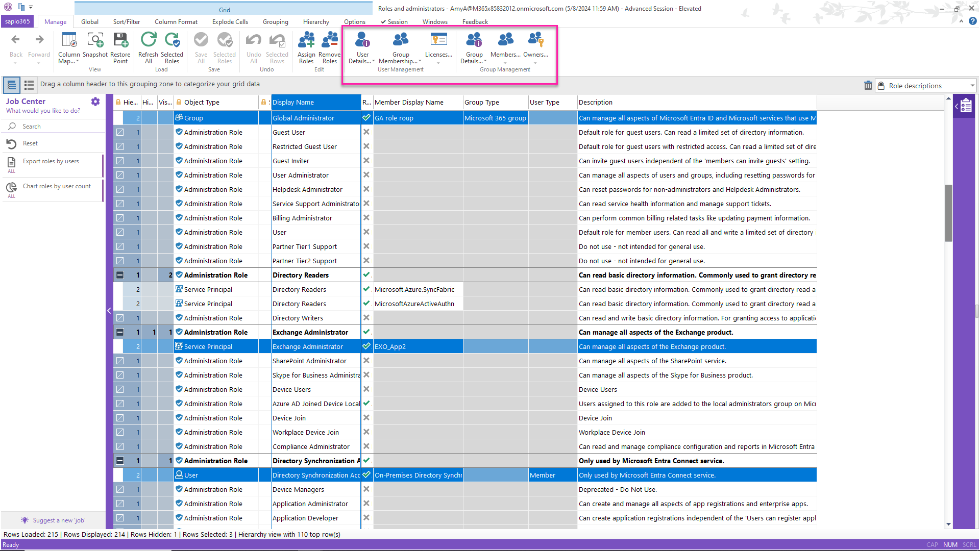Take a grid Snapshot
The width and height of the screenshot is (980, 551).
(x=95, y=44)
